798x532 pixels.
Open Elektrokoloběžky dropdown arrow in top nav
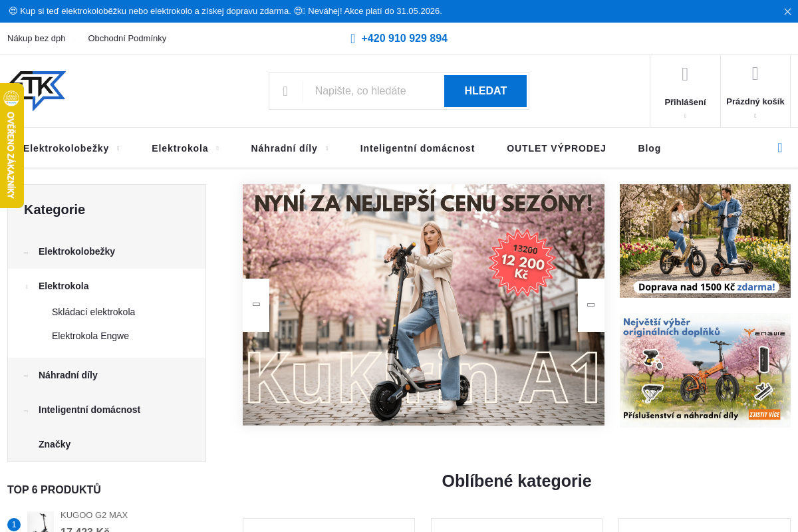pyautogui.click(x=118, y=148)
